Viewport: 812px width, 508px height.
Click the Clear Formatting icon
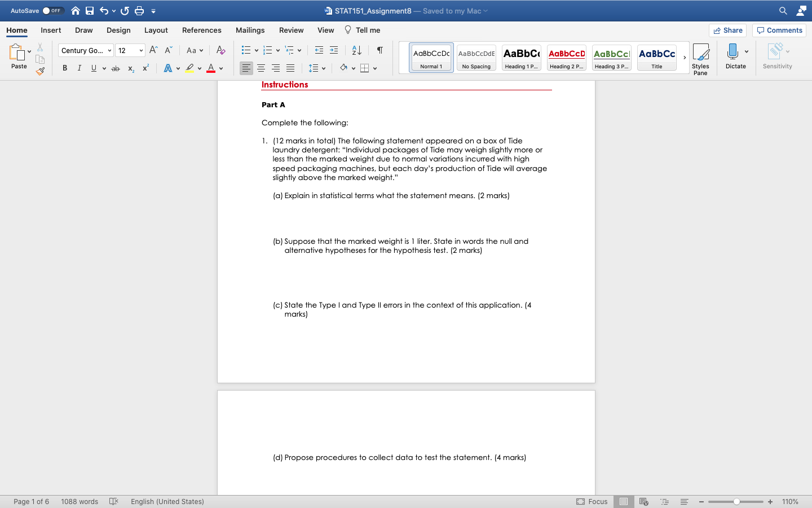pos(220,50)
